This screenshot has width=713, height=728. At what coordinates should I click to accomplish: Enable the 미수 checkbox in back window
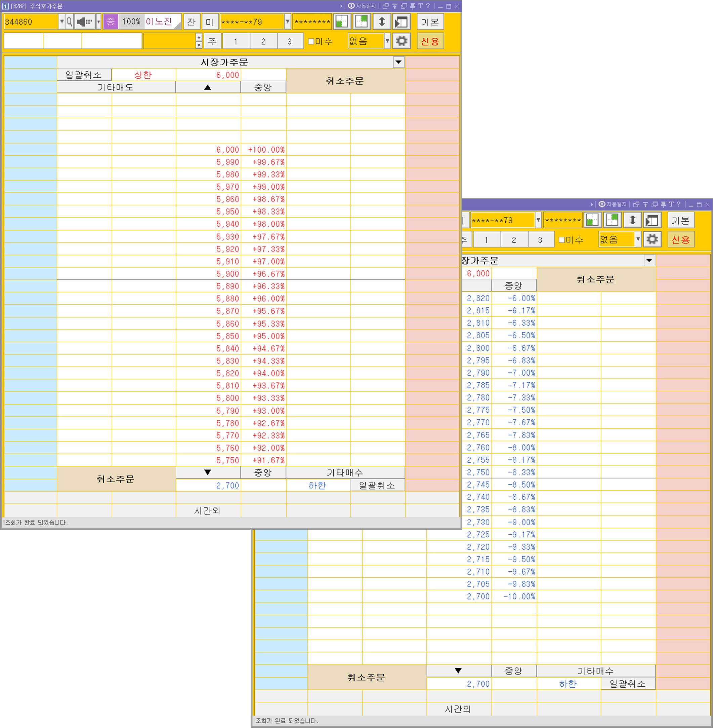click(562, 240)
